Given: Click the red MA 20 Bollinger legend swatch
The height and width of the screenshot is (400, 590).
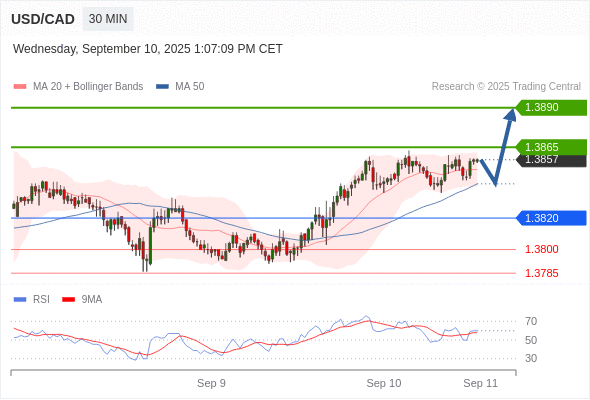Looking at the screenshot, I should 20,87.
